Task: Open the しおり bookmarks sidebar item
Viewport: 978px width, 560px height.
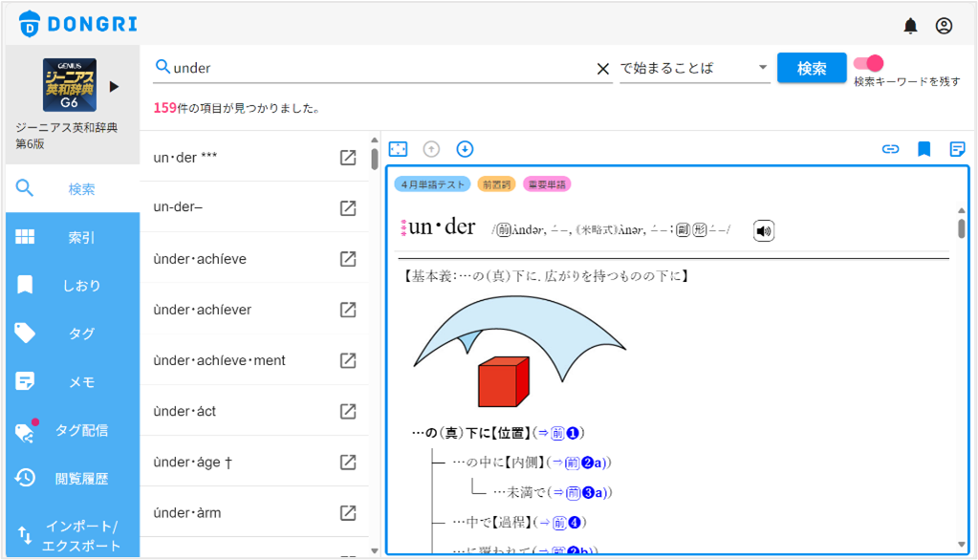Action: click(73, 285)
